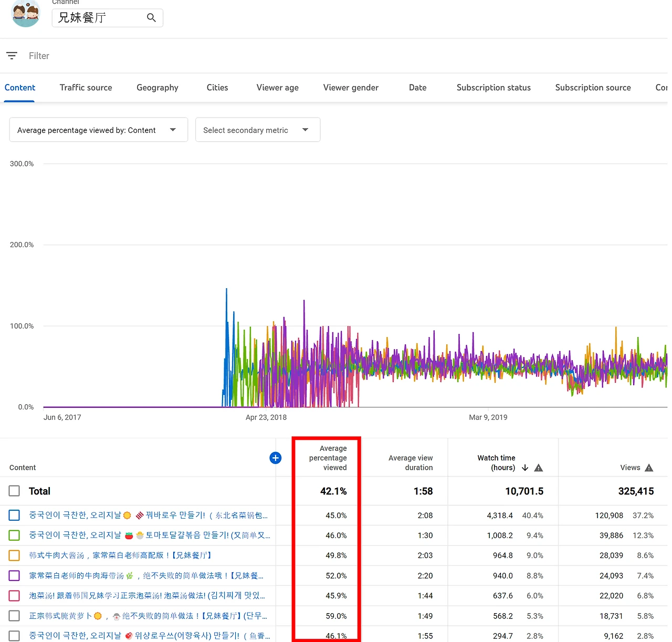This screenshot has height=642, width=672.
Task: Click the Jun 6, 2017 chart date label
Action: (62, 417)
